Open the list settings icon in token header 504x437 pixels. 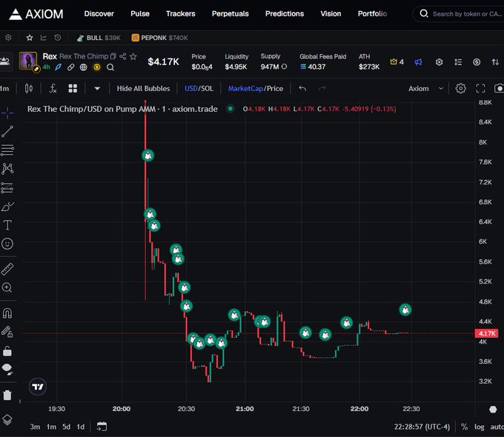(x=458, y=62)
